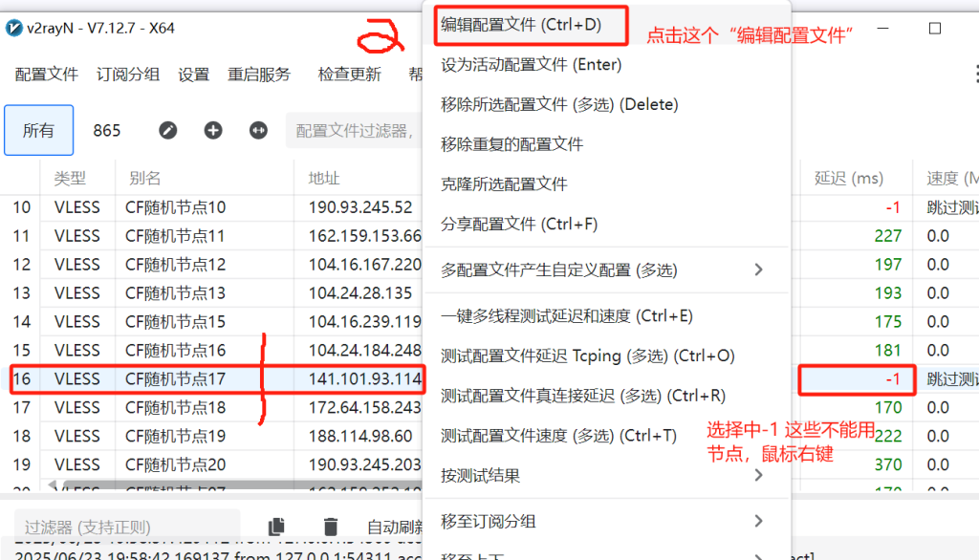Click the 配置文件过滤器 input field
979x560 pixels.
355,131
